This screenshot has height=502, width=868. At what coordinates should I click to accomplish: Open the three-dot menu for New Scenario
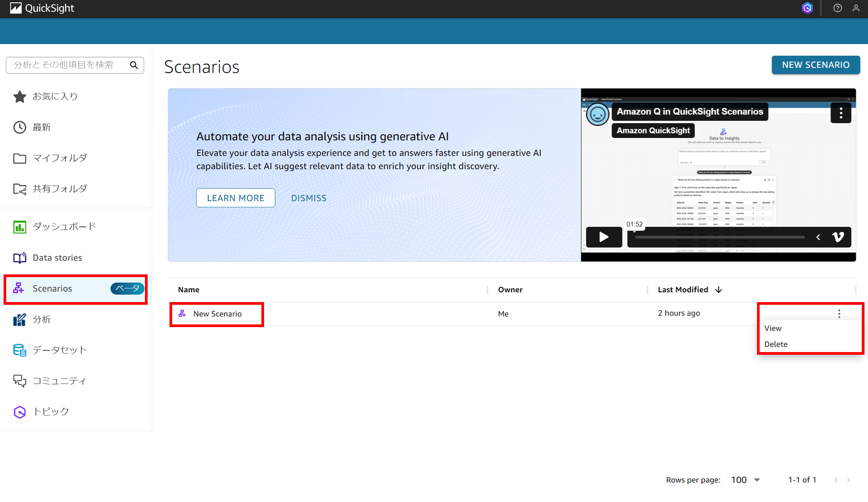[x=839, y=314]
